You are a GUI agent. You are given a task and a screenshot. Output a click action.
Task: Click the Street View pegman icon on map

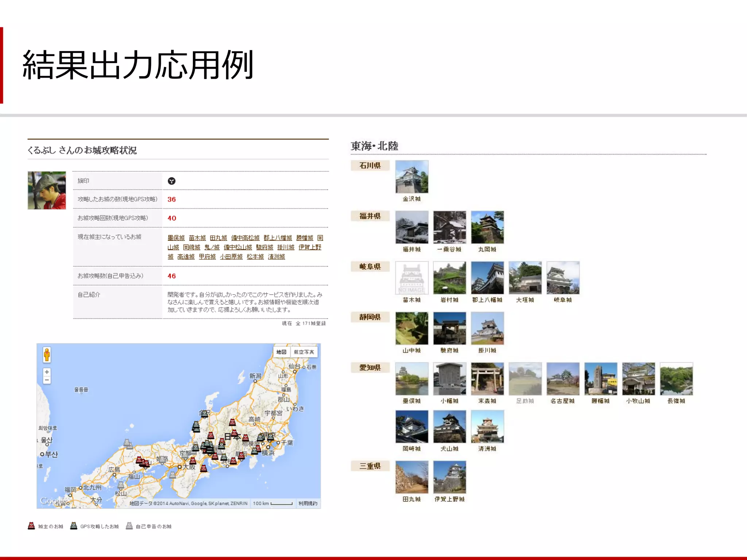(47, 355)
